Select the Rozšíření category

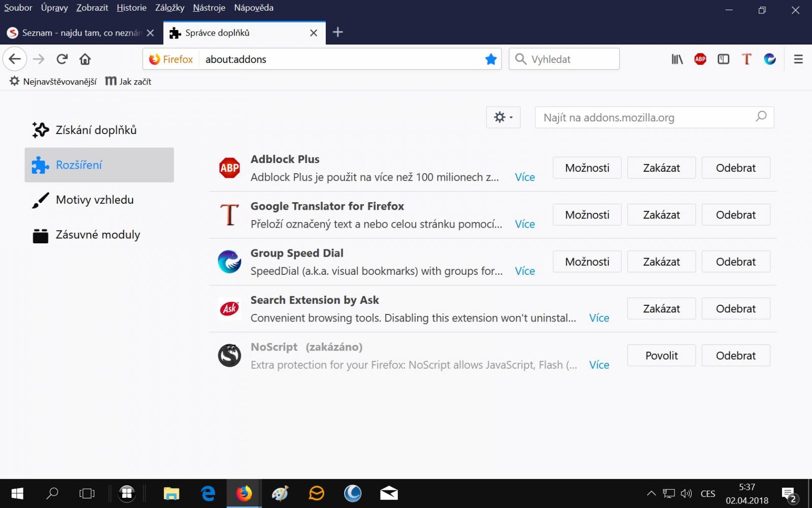point(99,165)
